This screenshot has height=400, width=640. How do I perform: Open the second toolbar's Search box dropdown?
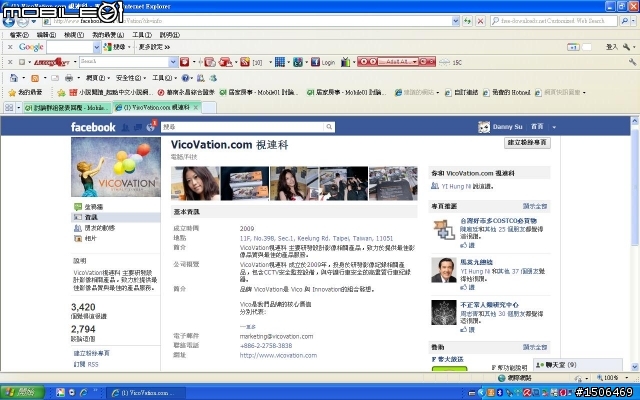point(173,62)
